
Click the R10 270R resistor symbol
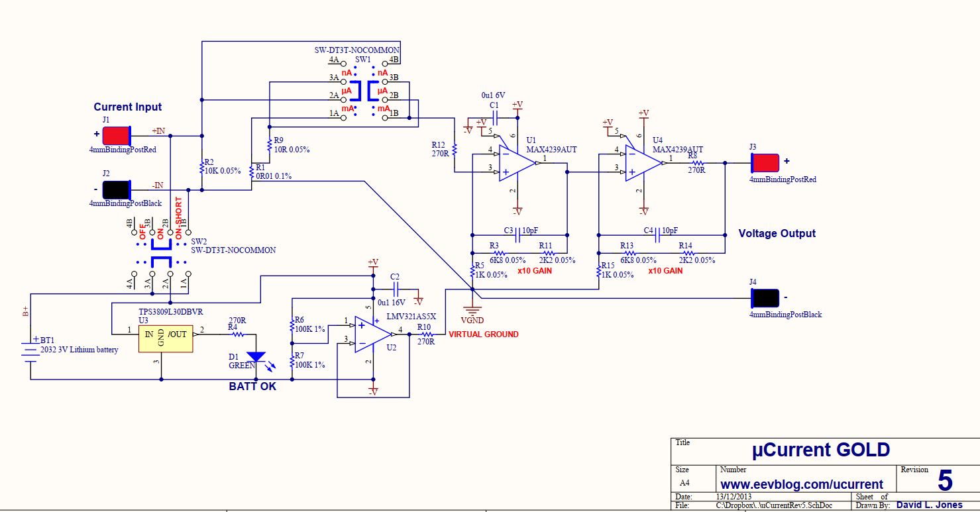(426, 334)
